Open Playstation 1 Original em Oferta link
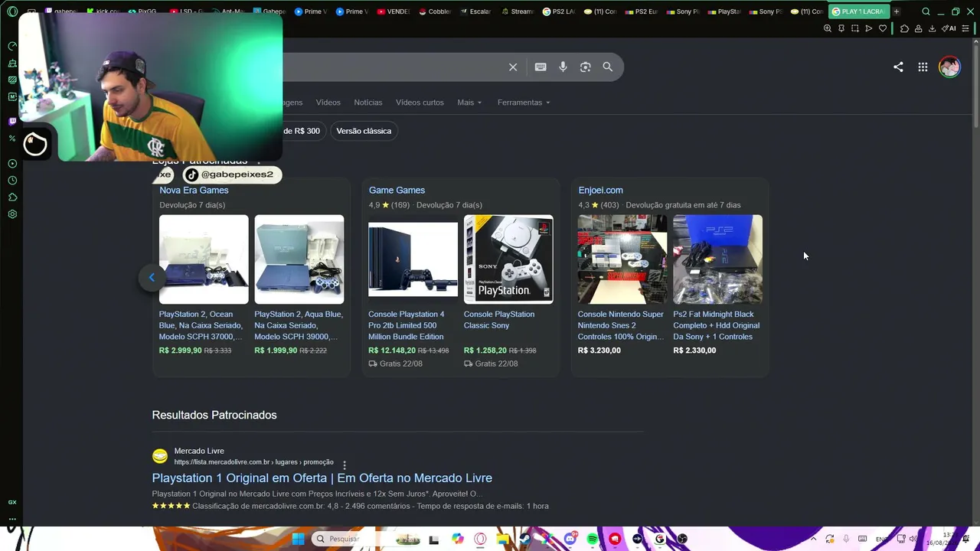This screenshot has height=551, width=980. pyautogui.click(x=322, y=478)
